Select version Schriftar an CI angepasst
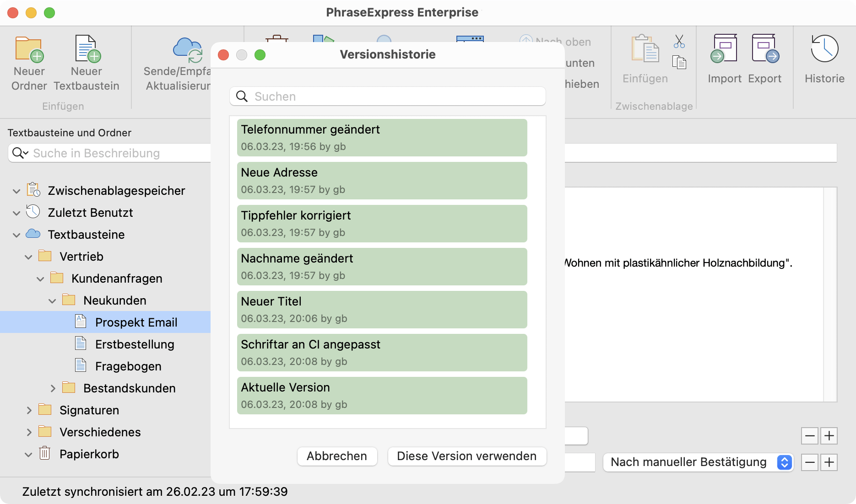Screen dimensions: 856x504 point(382,353)
